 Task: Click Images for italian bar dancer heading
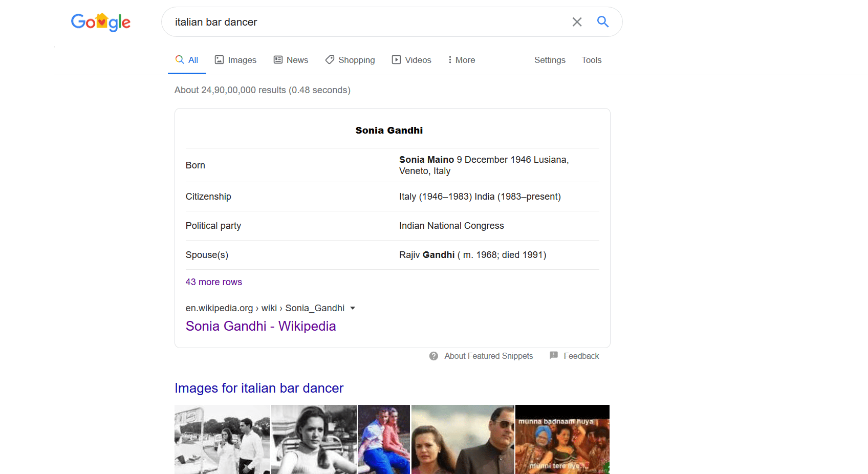(x=259, y=388)
